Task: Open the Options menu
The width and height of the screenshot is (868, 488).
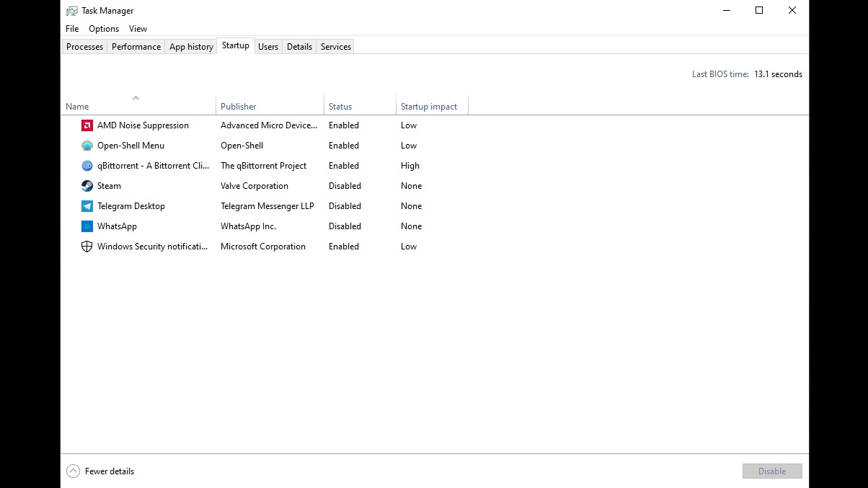Action: (x=104, y=29)
